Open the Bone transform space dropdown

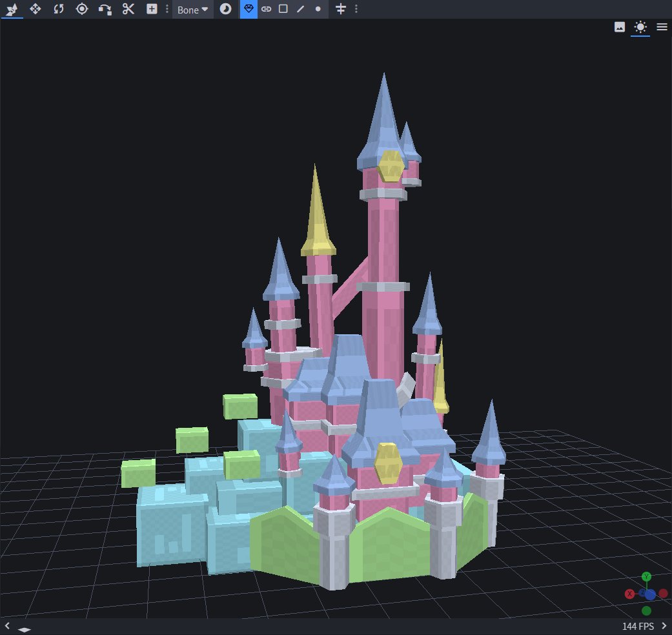coord(193,10)
